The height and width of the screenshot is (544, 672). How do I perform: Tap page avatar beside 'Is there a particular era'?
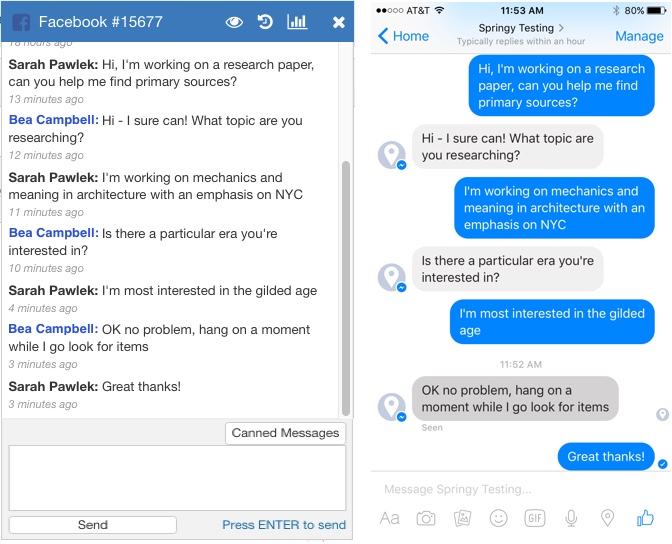click(392, 277)
